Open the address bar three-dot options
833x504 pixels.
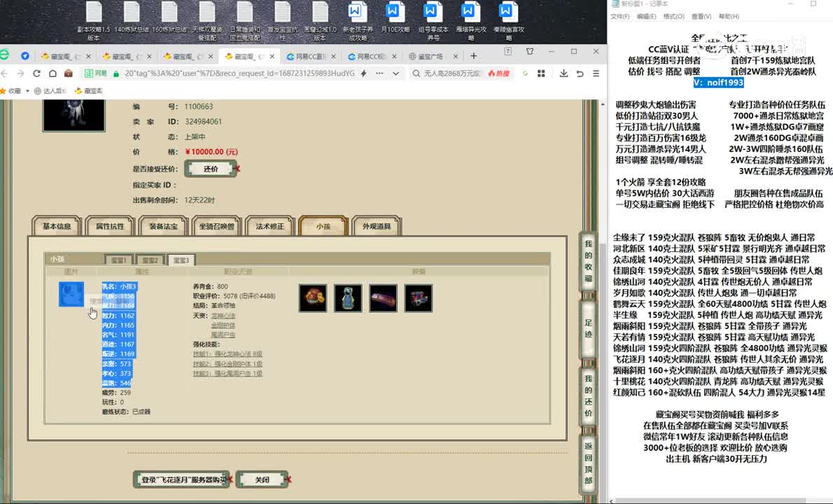tap(381, 73)
